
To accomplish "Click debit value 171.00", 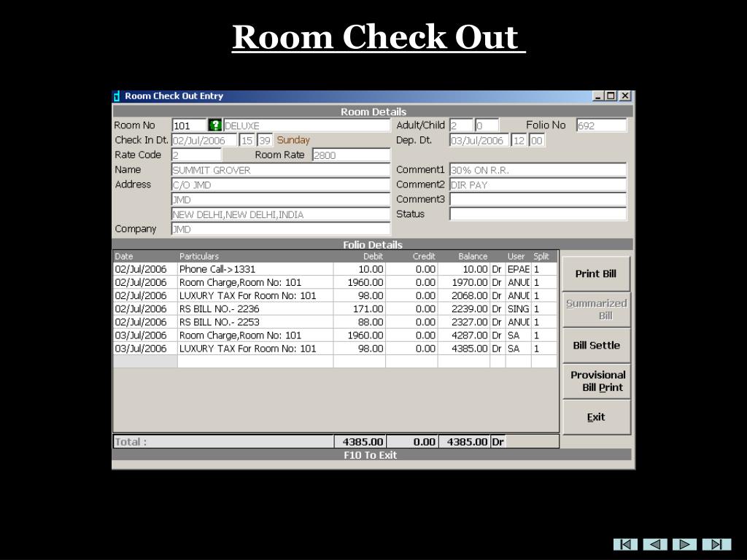I will click(x=360, y=309).
